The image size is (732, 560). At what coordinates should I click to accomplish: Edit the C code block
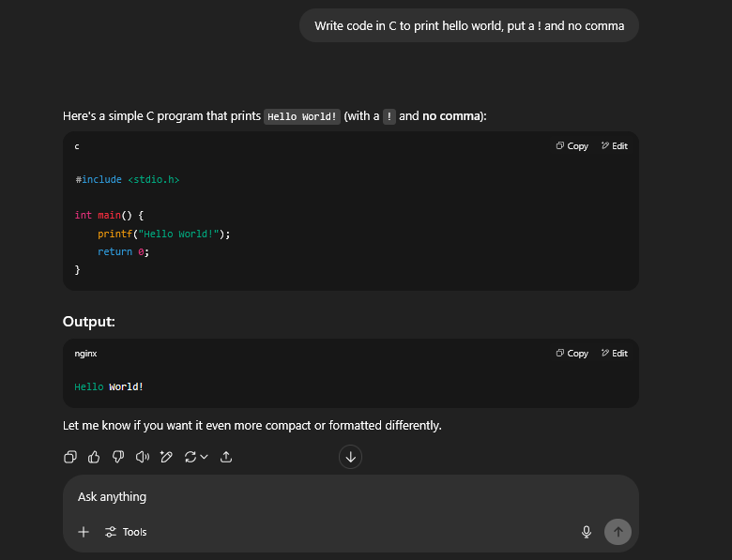pyautogui.click(x=615, y=146)
